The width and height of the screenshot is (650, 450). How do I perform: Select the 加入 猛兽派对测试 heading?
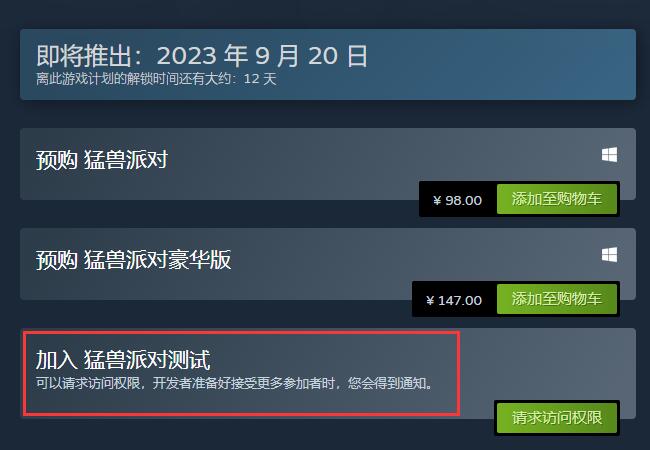[x=123, y=359]
